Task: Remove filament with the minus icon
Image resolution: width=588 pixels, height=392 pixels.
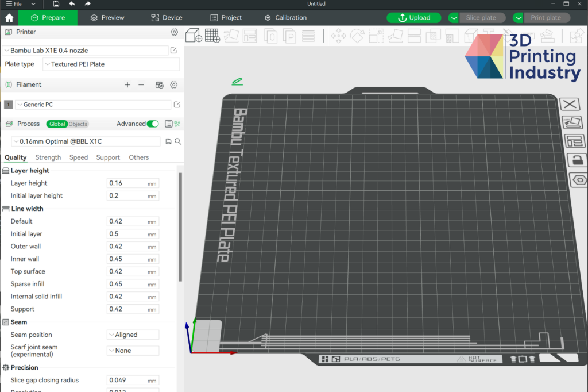Action: click(x=141, y=85)
